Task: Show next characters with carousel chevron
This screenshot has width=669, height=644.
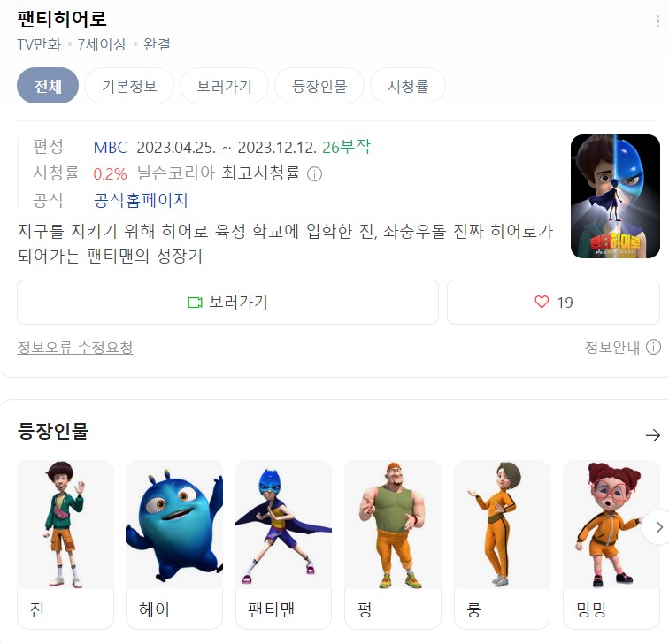Action: [657, 527]
